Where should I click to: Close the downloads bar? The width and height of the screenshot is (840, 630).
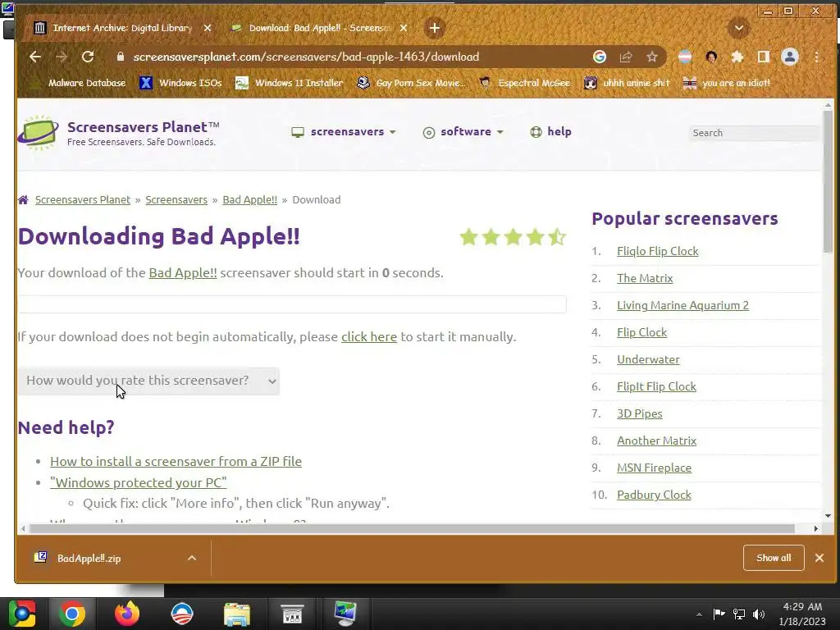click(819, 558)
